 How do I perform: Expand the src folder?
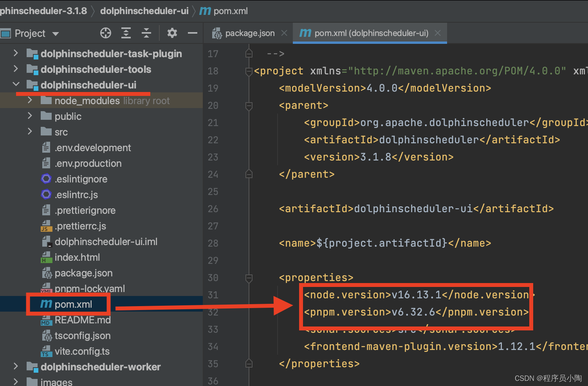pyautogui.click(x=30, y=132)
